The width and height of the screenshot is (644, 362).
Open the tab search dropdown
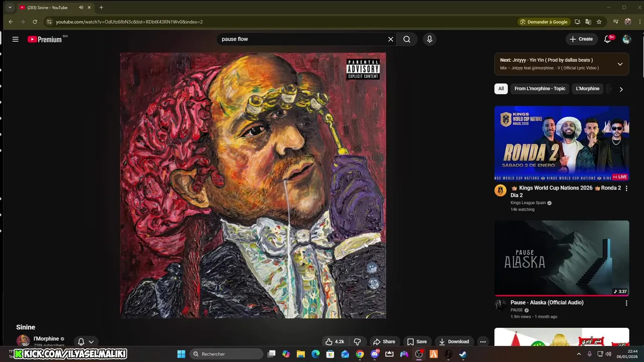10,8
